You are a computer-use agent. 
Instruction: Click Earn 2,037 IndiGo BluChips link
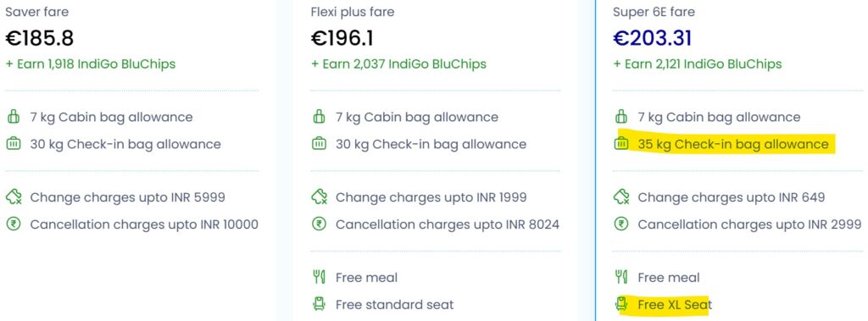pyautogui.click(x=398, y=64)
